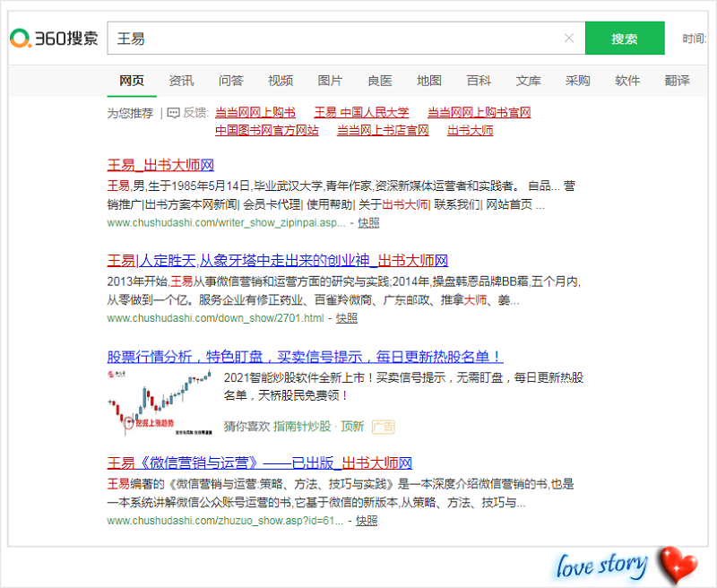Select the 视频 tab

click(x=281, y=81)
